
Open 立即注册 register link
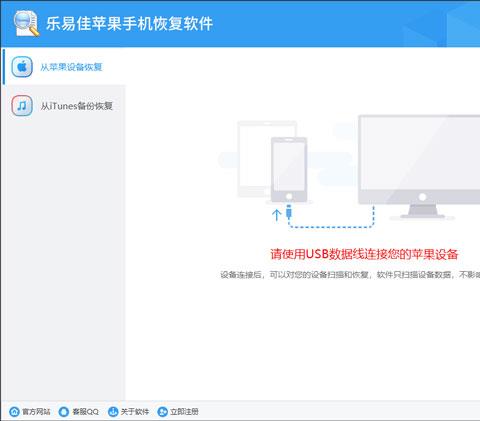(x=184, y=412)
